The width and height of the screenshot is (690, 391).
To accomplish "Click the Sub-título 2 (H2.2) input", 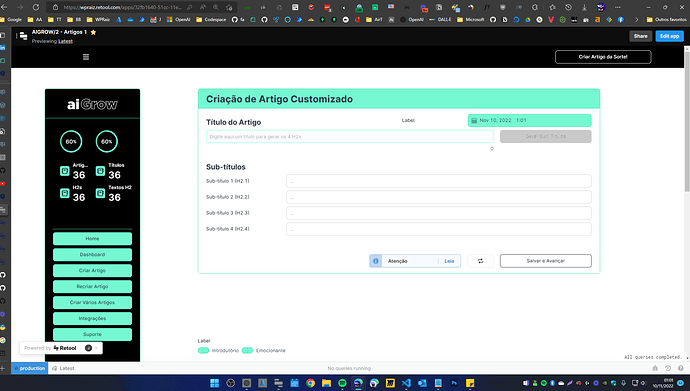I will coord(439,197).
